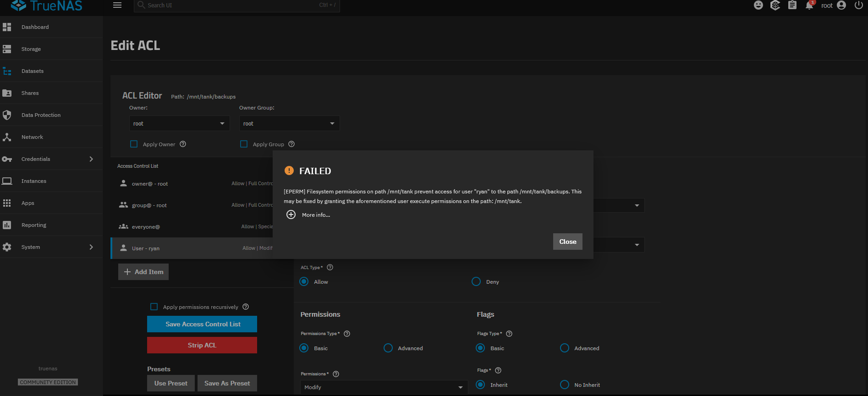Go to Datasets in the sidebar
This screenshot has height=396, width=868.
click(33, 71)
